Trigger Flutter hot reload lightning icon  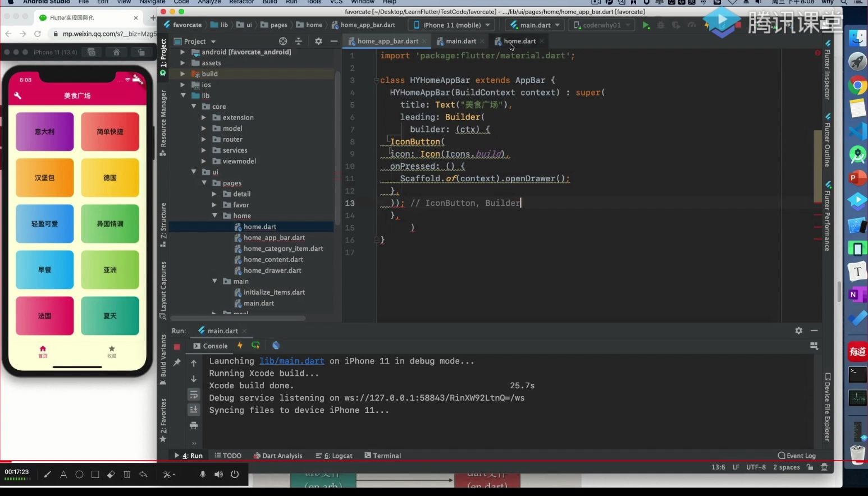240,346
